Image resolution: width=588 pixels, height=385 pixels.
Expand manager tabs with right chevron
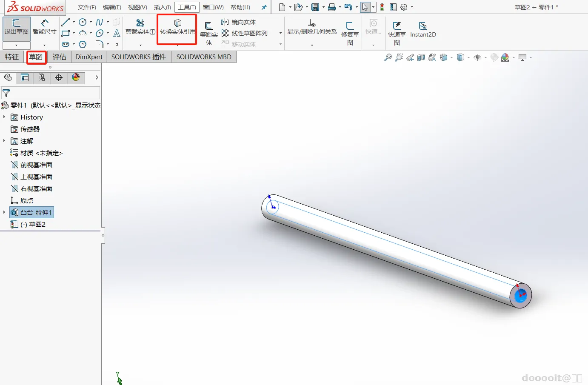click(x=97, y=77)
